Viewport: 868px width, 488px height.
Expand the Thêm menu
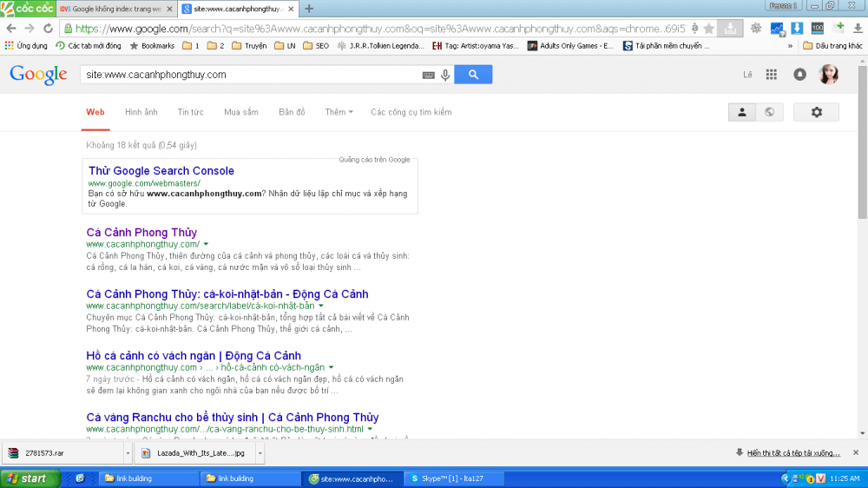(339, 112)
